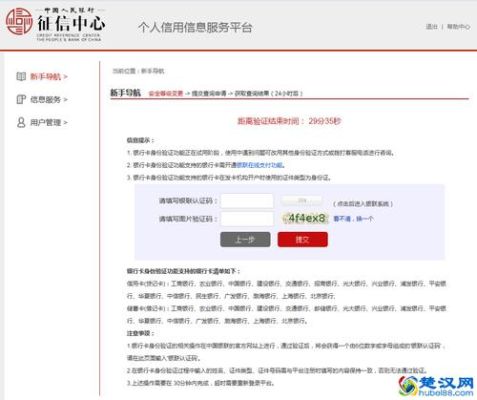477x400 pixels.
Task: Click the red 安全等级变更 step link
Action: tap(166, 93)
